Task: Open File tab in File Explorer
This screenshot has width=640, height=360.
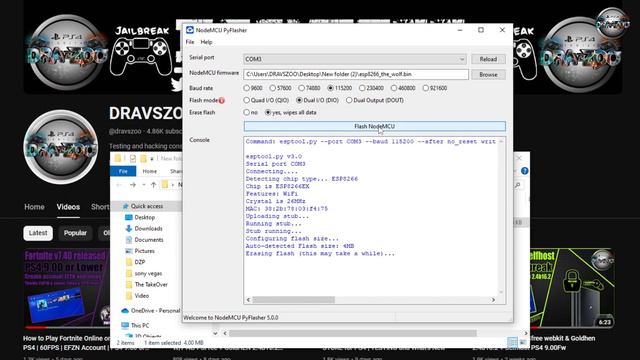Action: tap(123, 171)
